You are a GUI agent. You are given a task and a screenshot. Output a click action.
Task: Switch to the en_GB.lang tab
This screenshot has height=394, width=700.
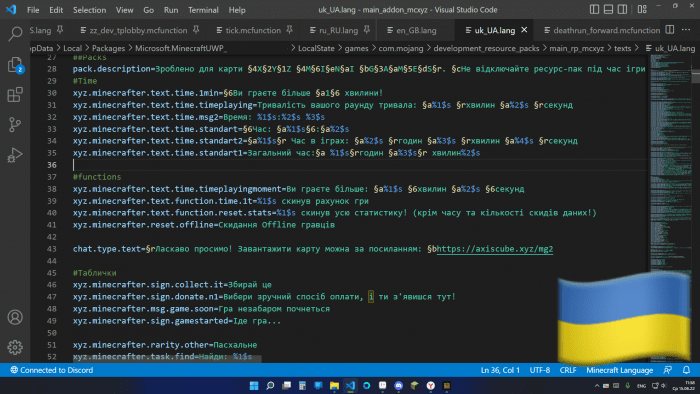pyautogui.click(x=416, y=30)
